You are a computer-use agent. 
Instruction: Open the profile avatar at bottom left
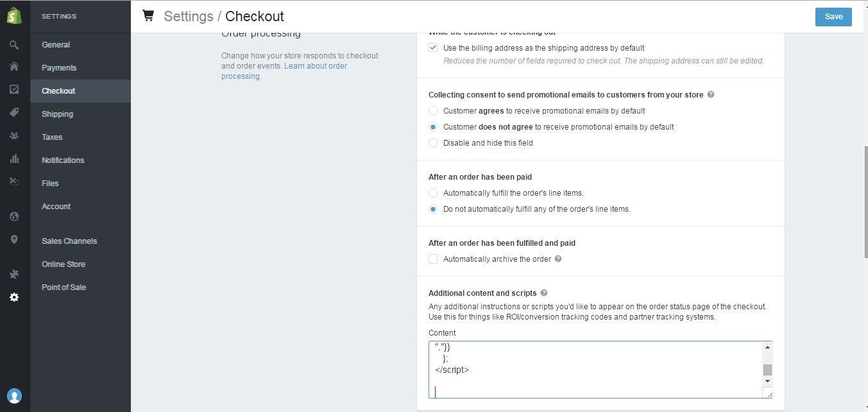click(14, 396)
